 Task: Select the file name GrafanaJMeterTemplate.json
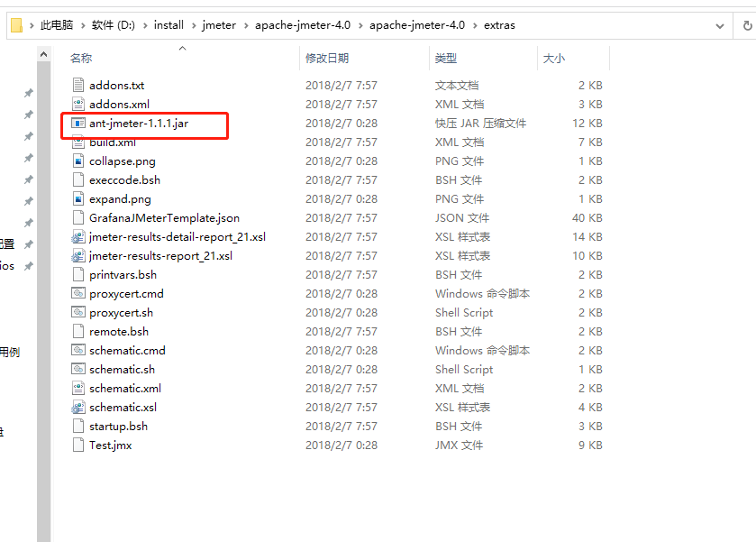click(x=164, y=218)
